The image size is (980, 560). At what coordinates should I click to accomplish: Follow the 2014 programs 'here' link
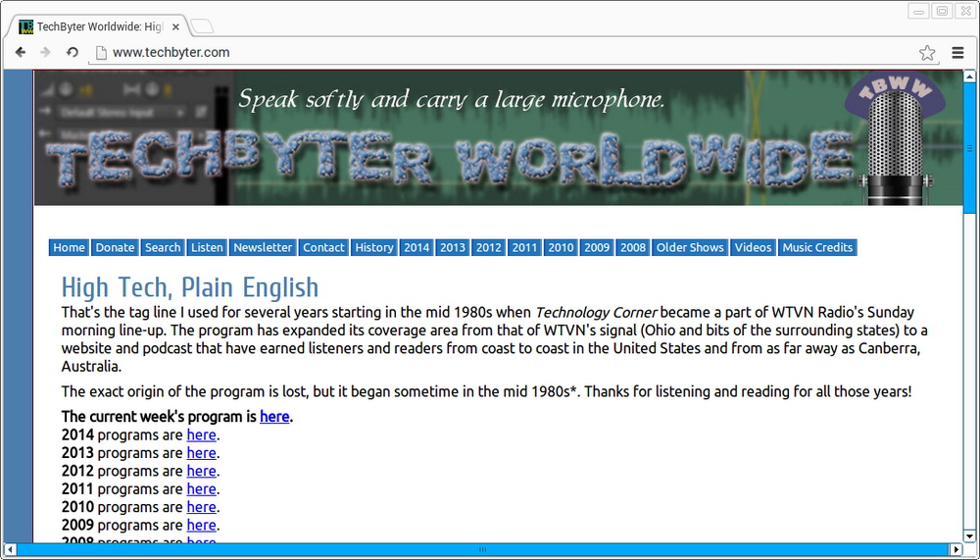click(x=201, y=434)
